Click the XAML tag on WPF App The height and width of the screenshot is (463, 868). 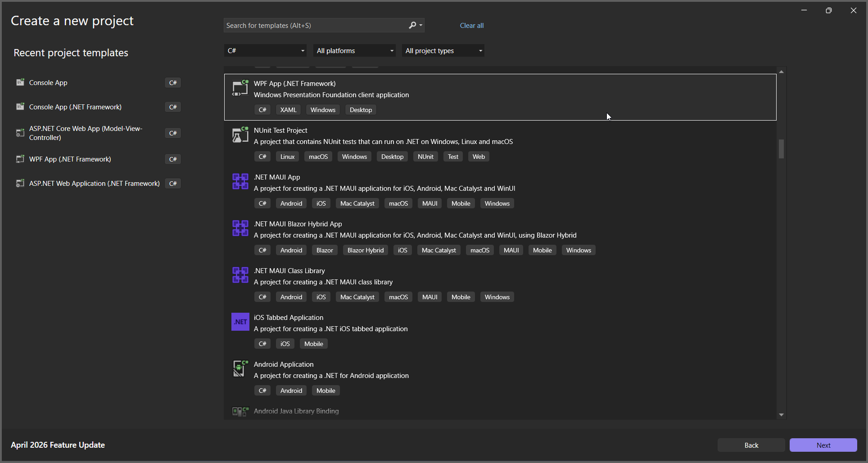click(288, 110)
